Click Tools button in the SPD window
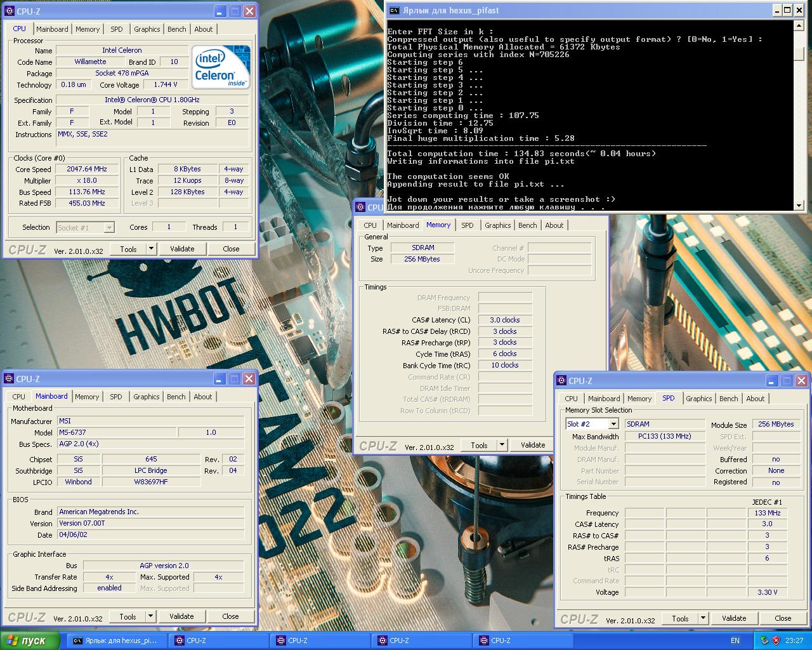Screen dimensions: 812x650 680,618
